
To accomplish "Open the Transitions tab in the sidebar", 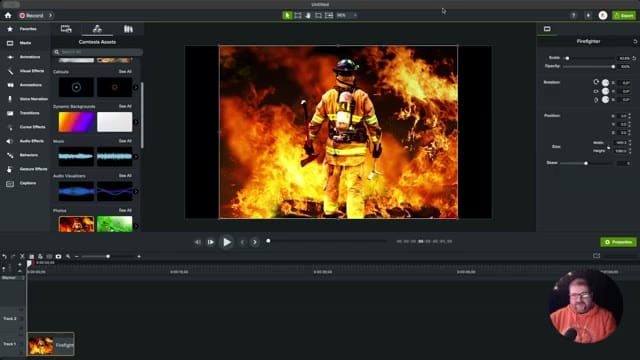I will point(25,113).
